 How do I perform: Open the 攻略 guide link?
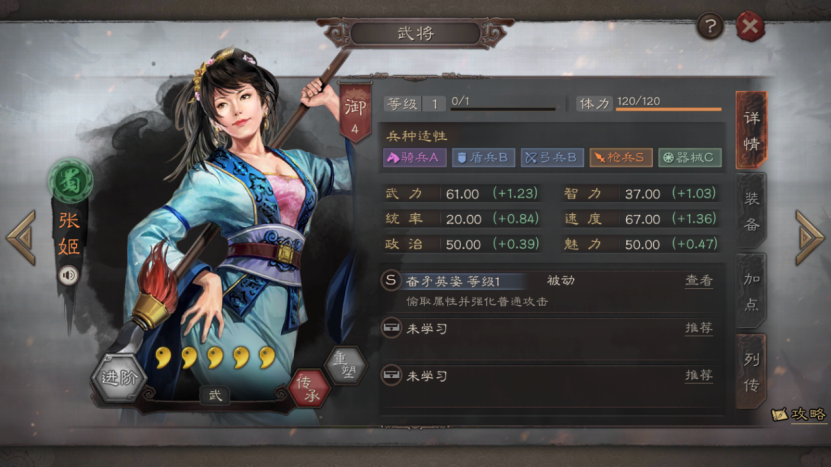coord(800,414)
